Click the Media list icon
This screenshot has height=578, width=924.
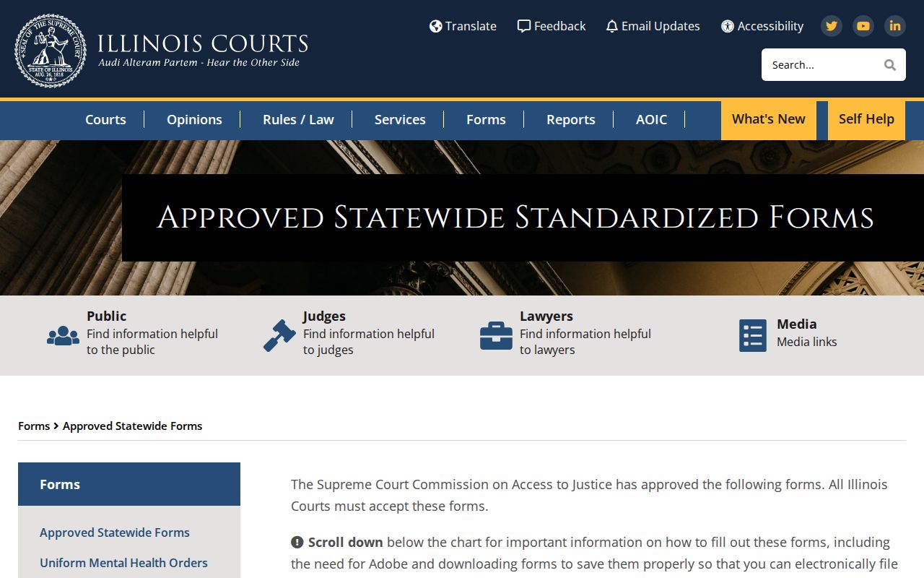coord(753,336)
